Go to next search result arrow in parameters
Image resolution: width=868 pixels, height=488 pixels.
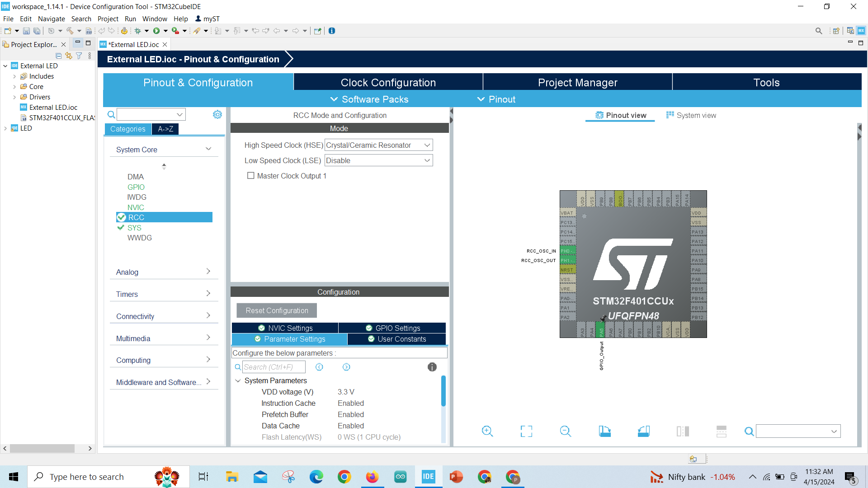coord(346,367)
